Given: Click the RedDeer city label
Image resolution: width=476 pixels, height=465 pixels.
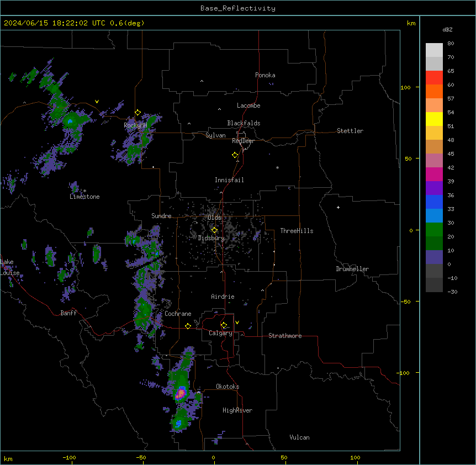Looking at the screenshot, I should 243,141.
